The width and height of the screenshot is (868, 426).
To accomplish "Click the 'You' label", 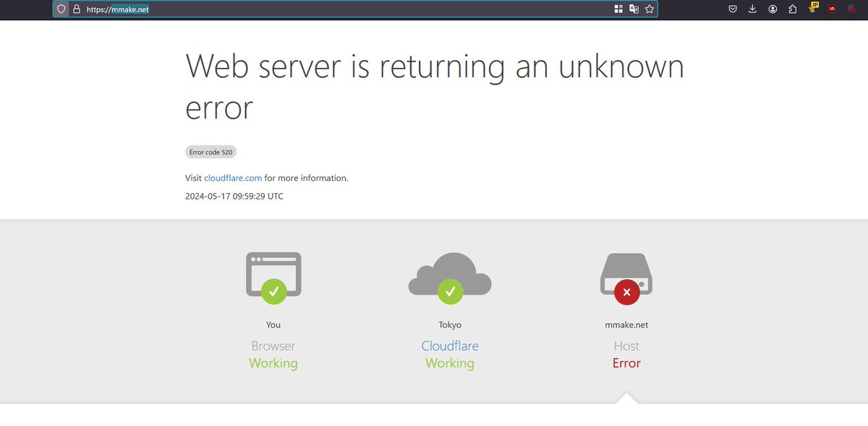I will [x=273, y=325].
